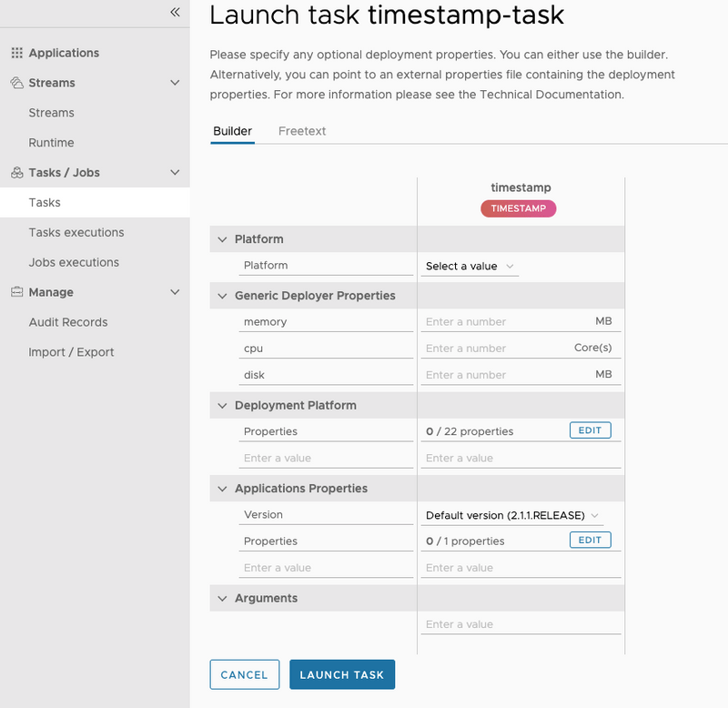This screenshot has width=728, height=708.
Task: Click the memory number input field
Action: [505, 322]
